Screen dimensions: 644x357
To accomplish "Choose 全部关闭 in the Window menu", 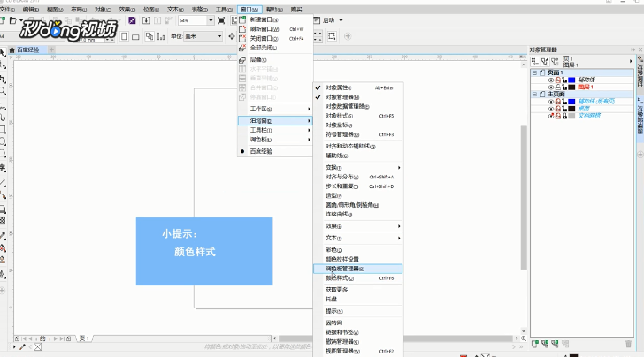I will (x=275, y=48).
